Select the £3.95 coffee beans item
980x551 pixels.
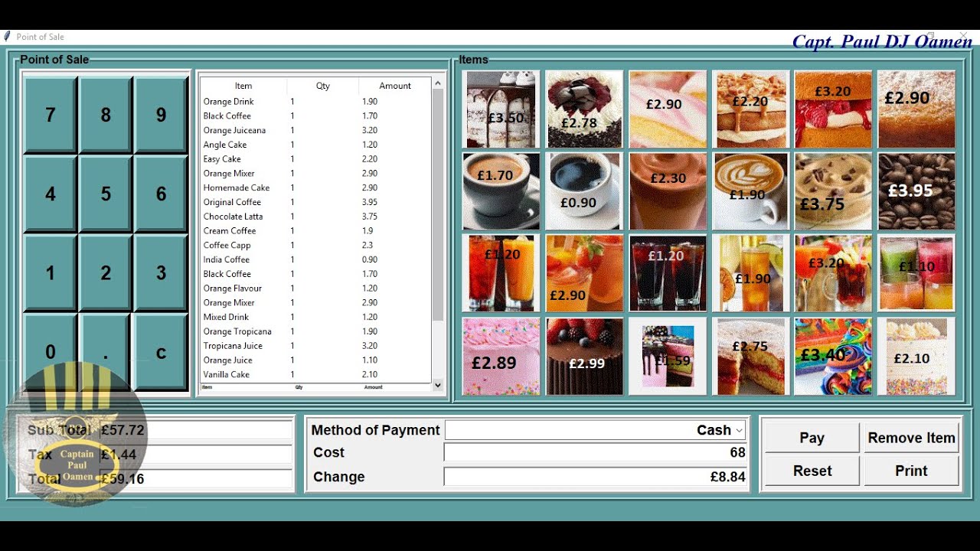[x=916, y=191]
